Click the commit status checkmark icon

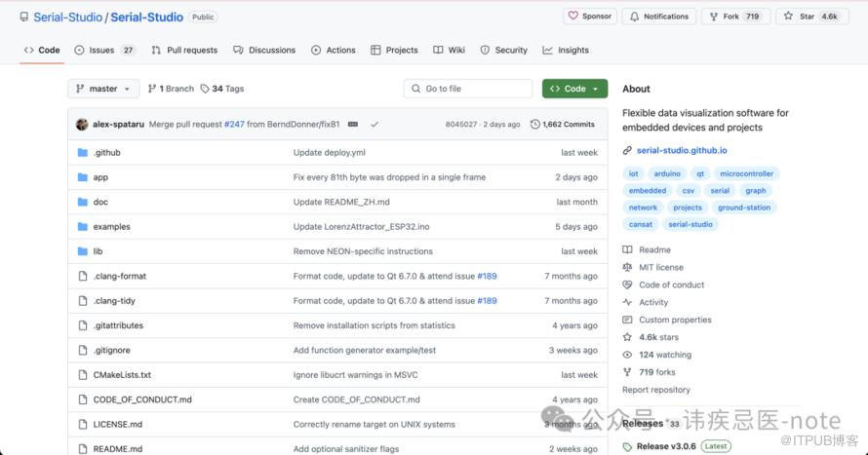click(375, 125)
